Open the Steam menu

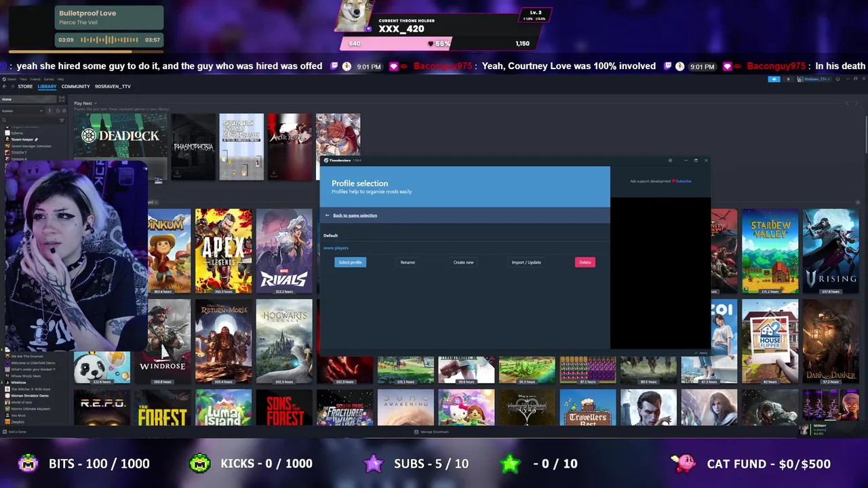tap(9, 79)
